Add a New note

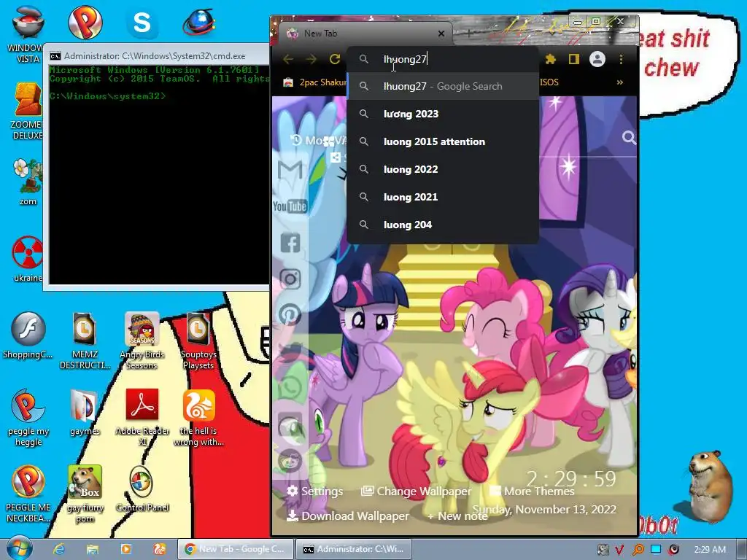(457, 516)
